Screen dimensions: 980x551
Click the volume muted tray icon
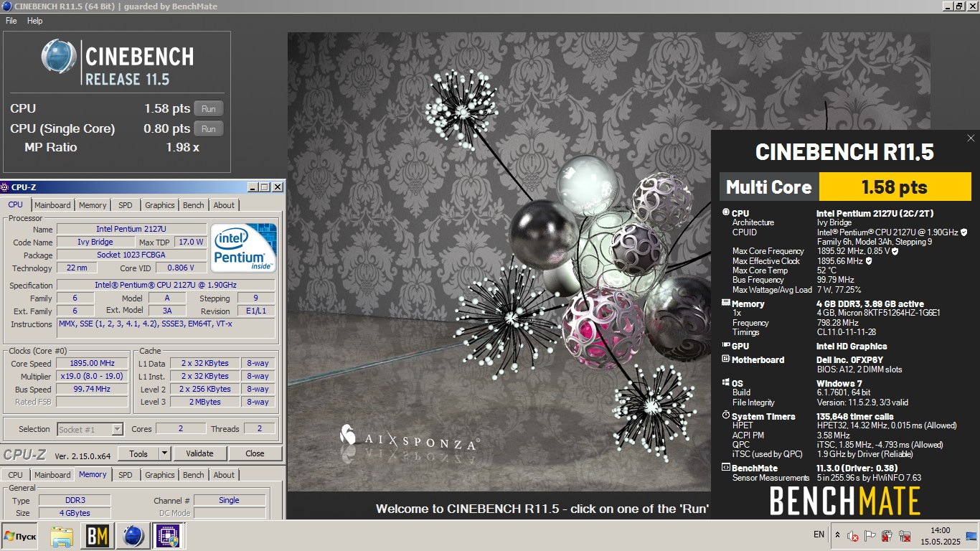click(x=853, y=536)
